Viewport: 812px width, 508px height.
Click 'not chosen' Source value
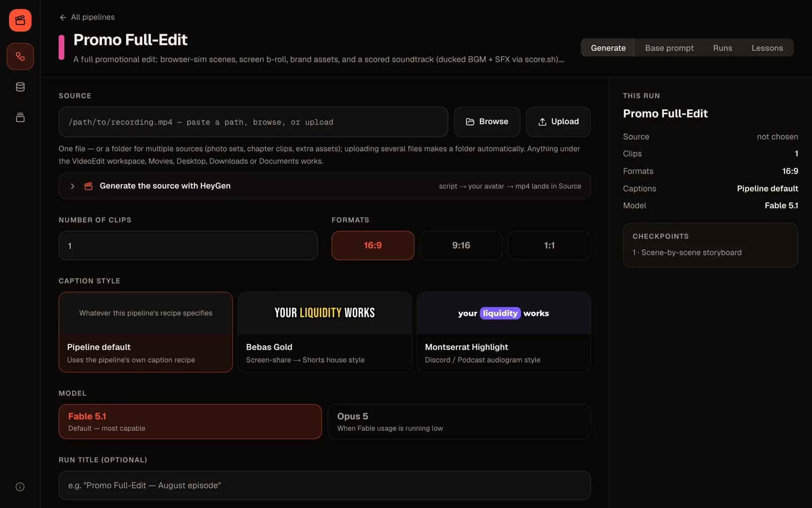pos(777,137)
